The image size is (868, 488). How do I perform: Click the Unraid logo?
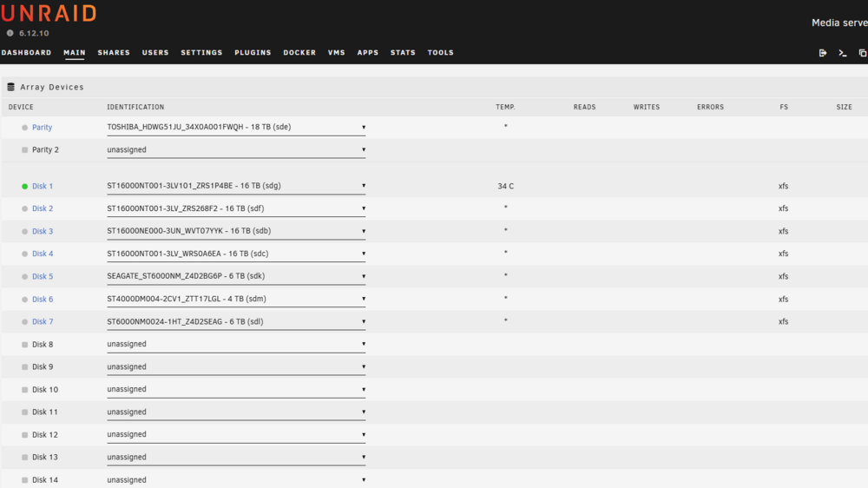tap(49, 13)
